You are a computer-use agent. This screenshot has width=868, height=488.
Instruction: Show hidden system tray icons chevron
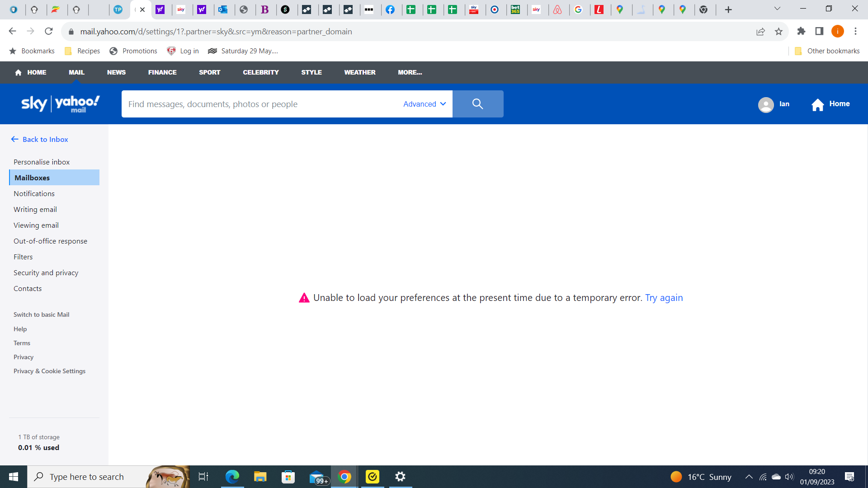click(x=749, y=477)
